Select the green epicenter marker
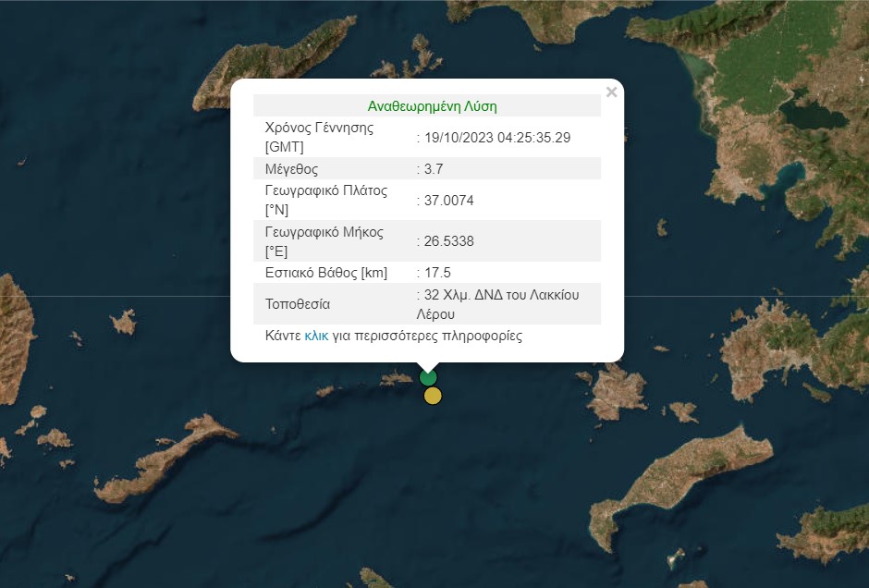869x588 pixels. 427,377
